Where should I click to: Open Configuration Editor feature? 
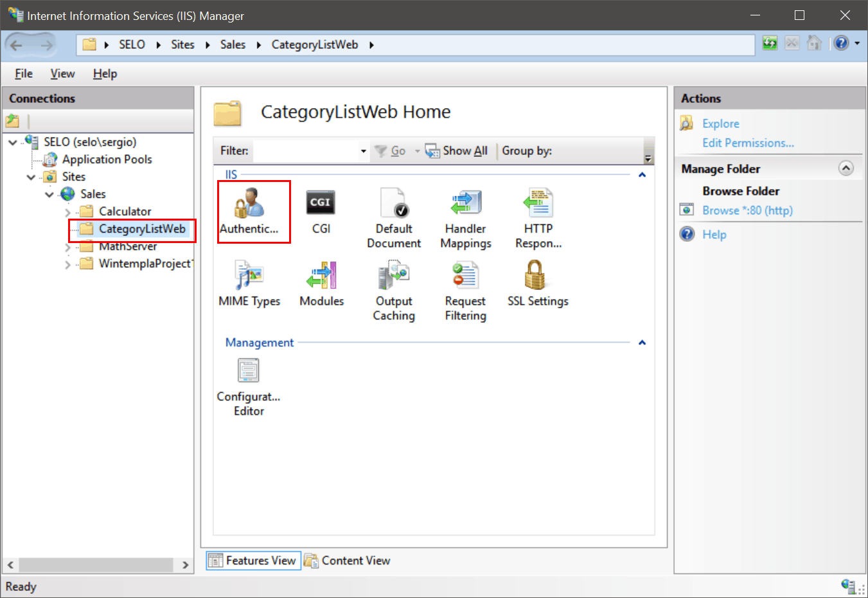(249, 387)
